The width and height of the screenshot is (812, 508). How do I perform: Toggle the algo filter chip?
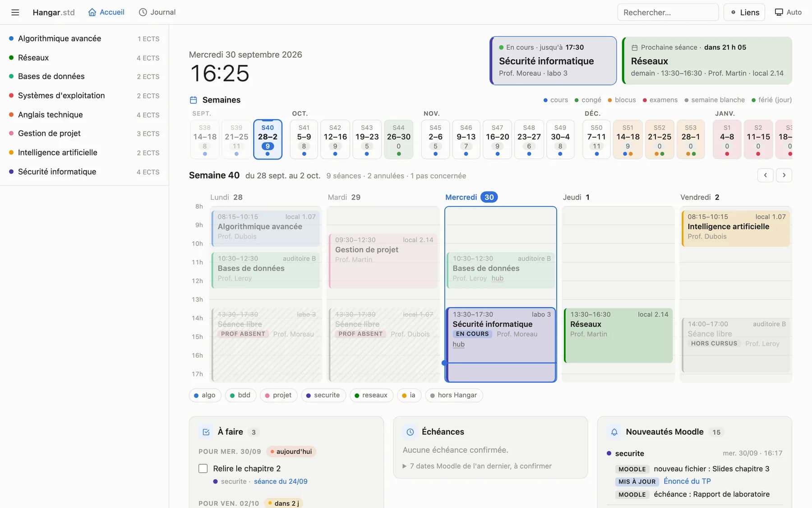coord(205,396)
